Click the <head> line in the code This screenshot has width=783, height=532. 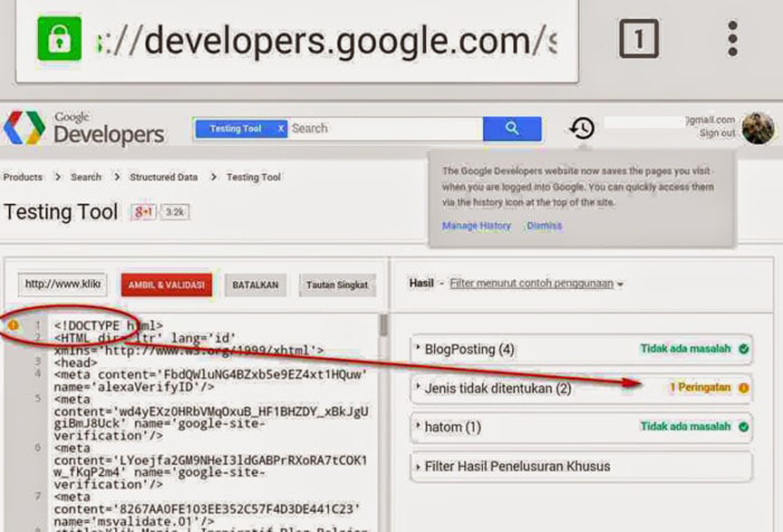click(76, 363)
